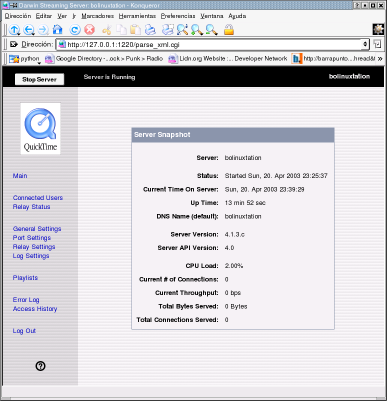Open the Google Directory Punk Radio bookmark
The image size is (387, 401).
104,59
